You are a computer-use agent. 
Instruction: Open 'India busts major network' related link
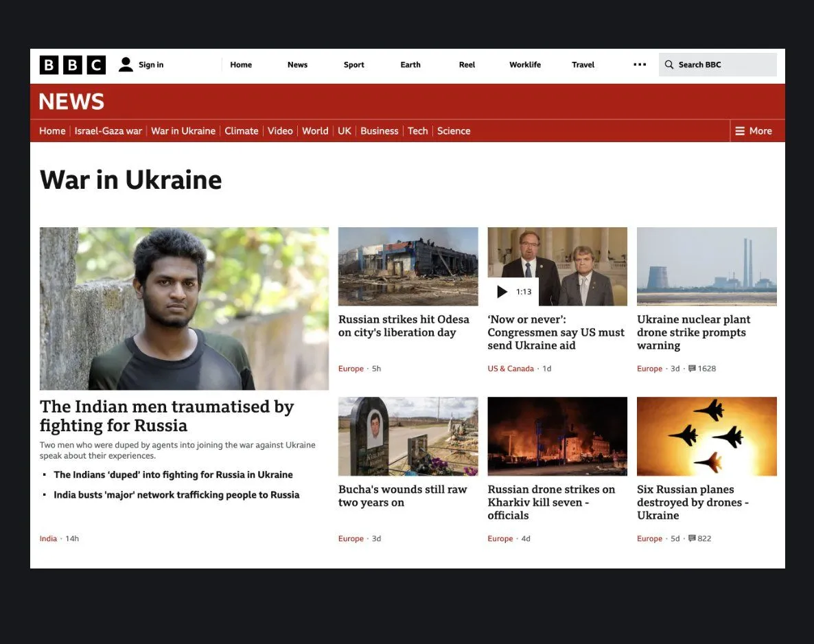pos(176,495)
